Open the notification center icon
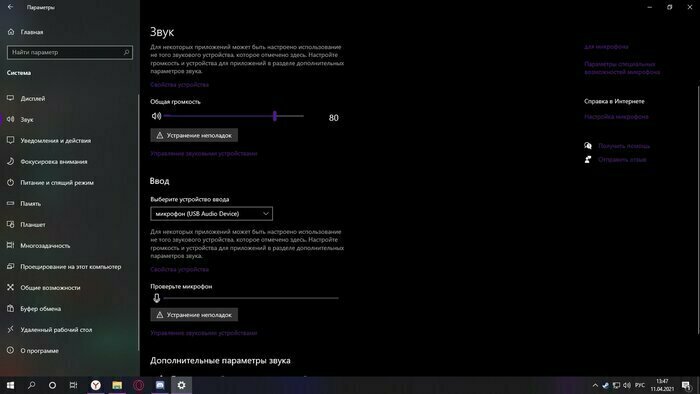The image size is (700, 394). point(686,385)
